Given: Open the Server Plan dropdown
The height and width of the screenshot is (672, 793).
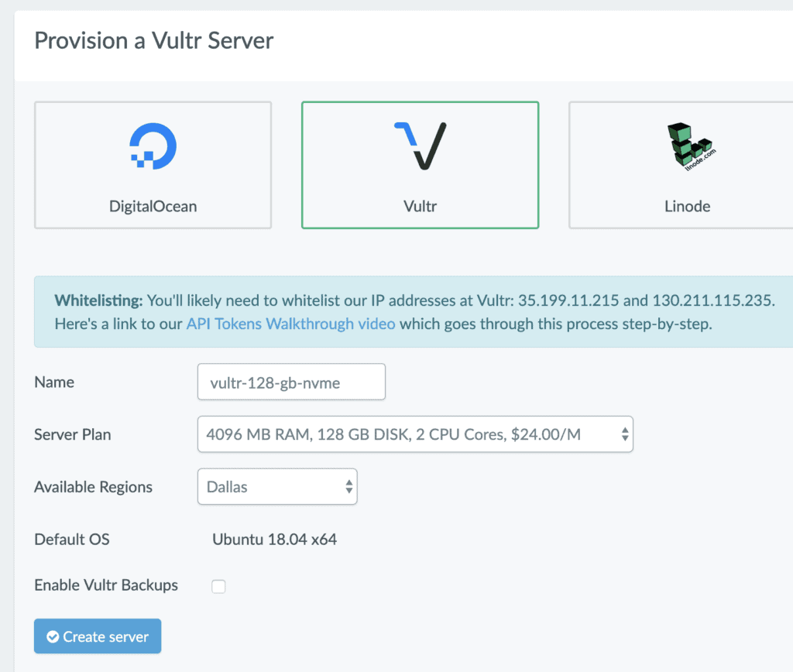Looking at the screenshot, I should click(x=415, y=434).
